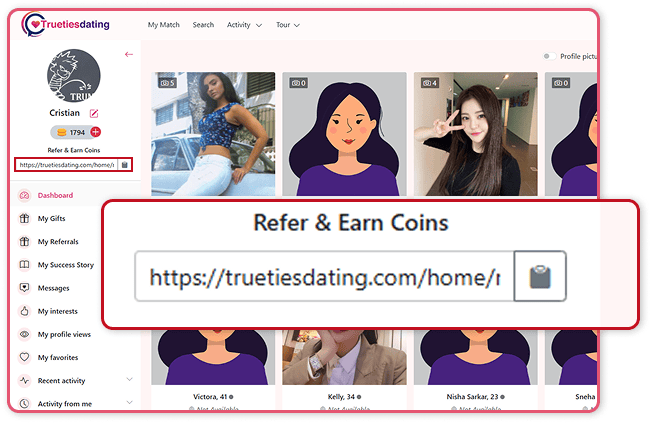Expand the Recent activity section
Image resolution: width=651 pixels, height=423 pixels.
coord(130,380)
